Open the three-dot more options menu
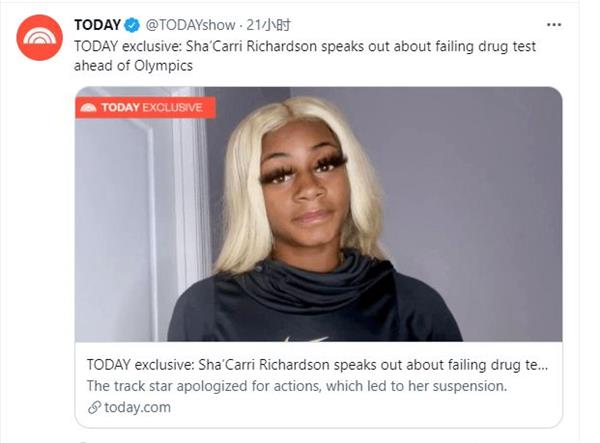Viewport: 600px width, 443px height. coord(554,25)
